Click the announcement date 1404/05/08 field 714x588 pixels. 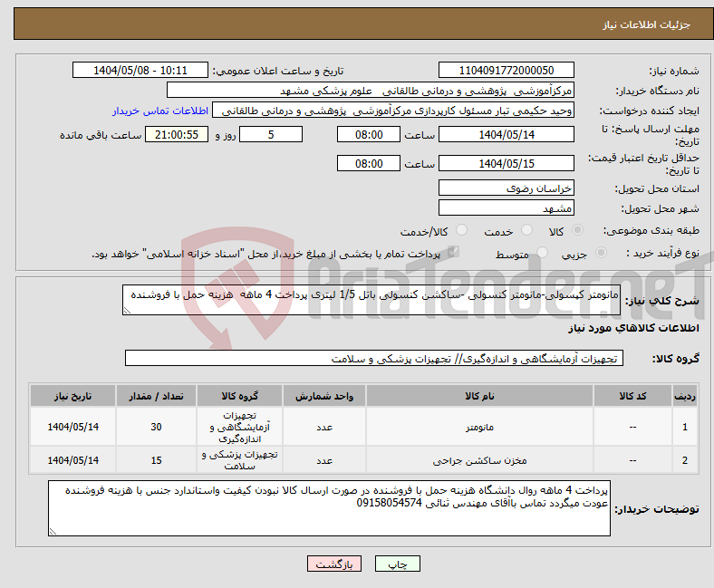[x=140, y=70]
